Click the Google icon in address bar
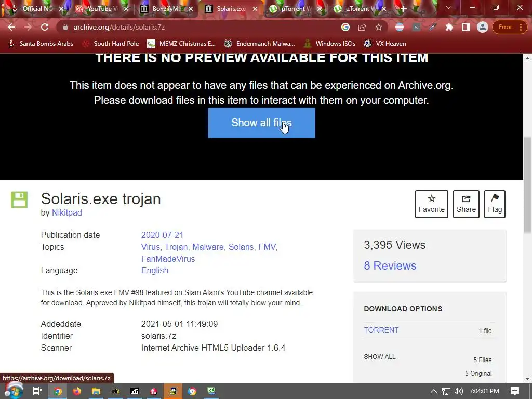532x399 pixels. [x=345, y=27]
